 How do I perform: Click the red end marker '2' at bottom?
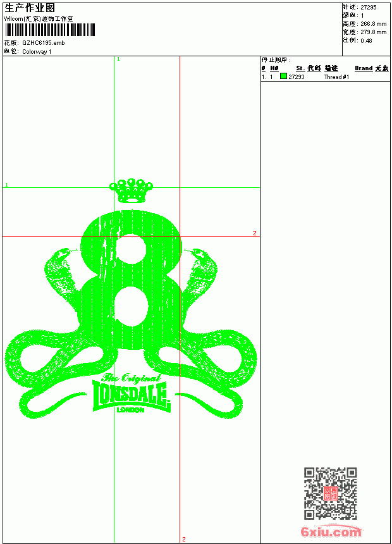(x=184, y=539)
